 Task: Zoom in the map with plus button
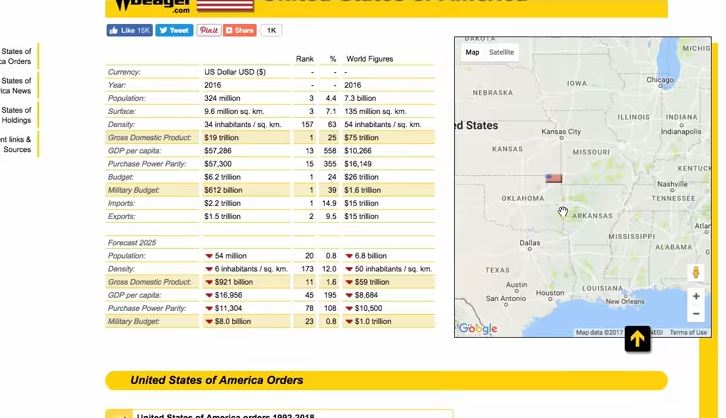coord(696,296)
